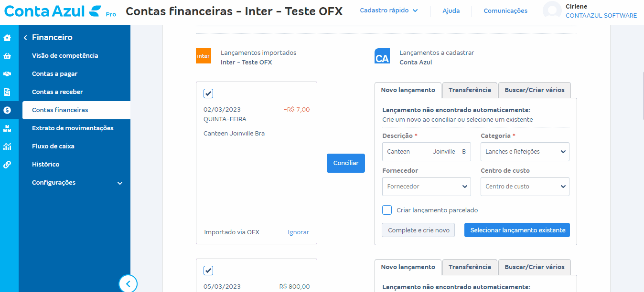Open the chain link integrations icon
The height and width of the screenshot is (292, 644).
coord(7,165)
